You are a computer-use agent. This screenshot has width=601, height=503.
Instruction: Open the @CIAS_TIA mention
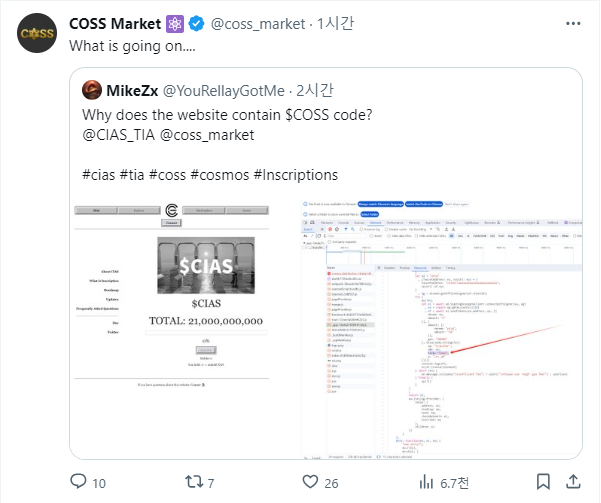tap(118, 135)
